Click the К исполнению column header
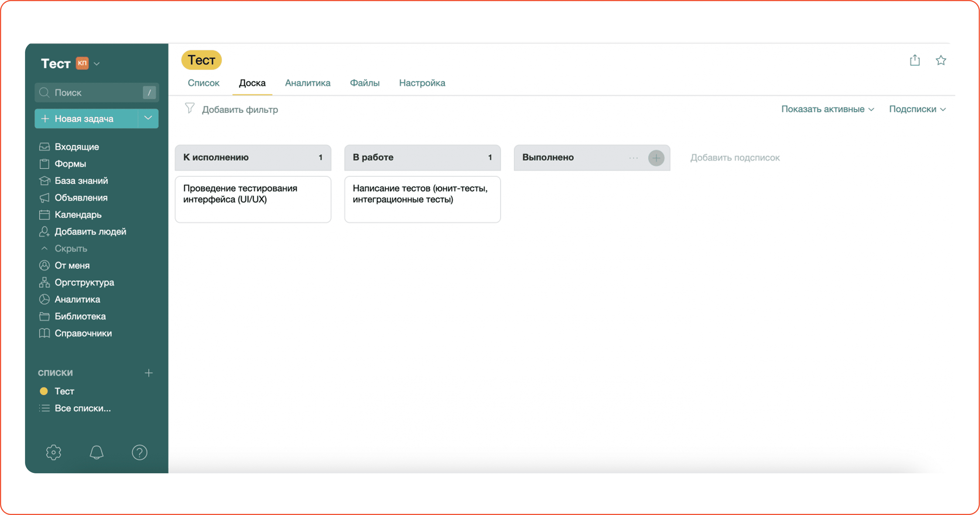Viewport: 980px width, 515px height. (x=253, y=158)
